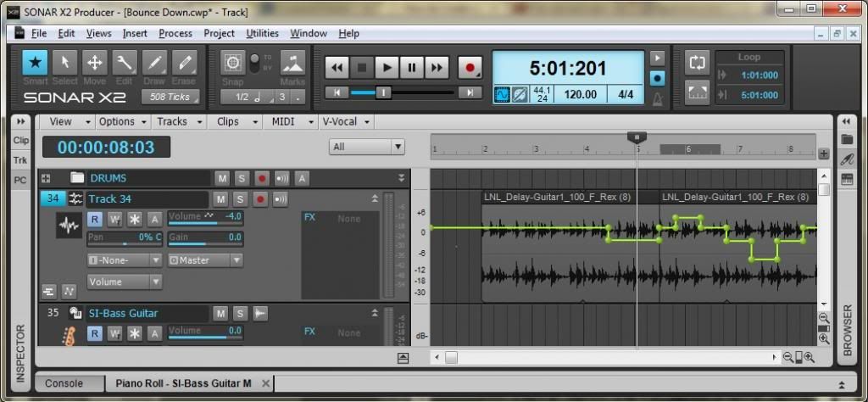Click the Marks icon
868x402 pixels.
coord(292,65)
